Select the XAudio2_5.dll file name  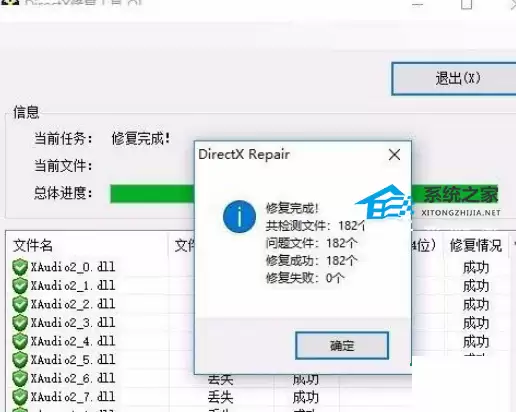point(73,359)
